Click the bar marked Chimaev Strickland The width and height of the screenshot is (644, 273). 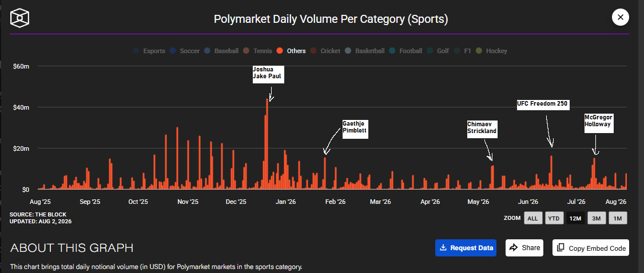click(x=493, y=178)
